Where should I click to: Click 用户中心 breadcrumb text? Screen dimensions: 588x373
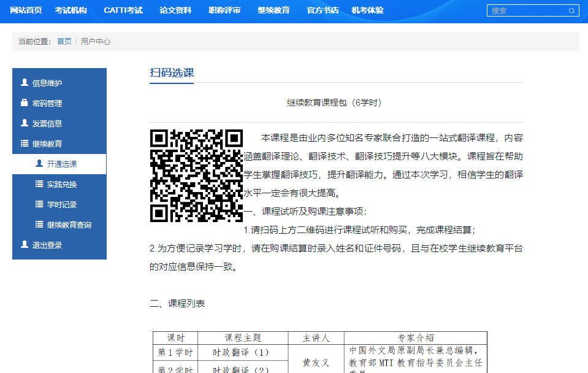[95, 42]
